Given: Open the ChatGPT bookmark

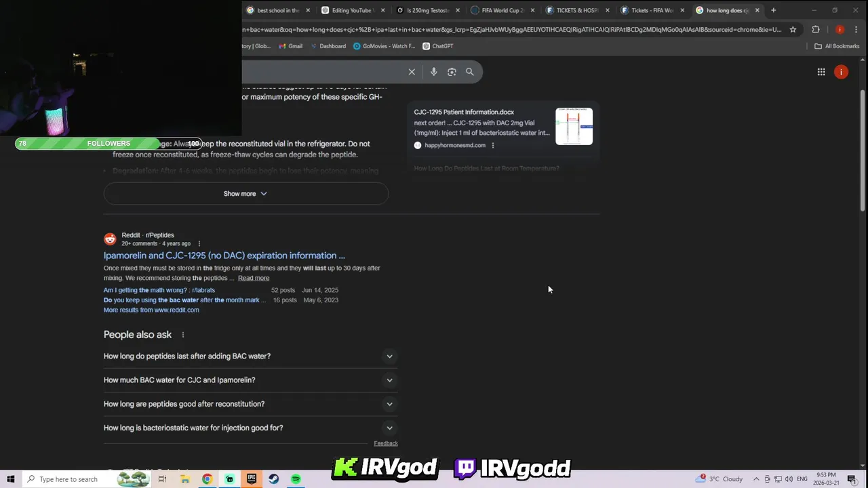Looking at the screenshot, I should [x=438, y=46].
